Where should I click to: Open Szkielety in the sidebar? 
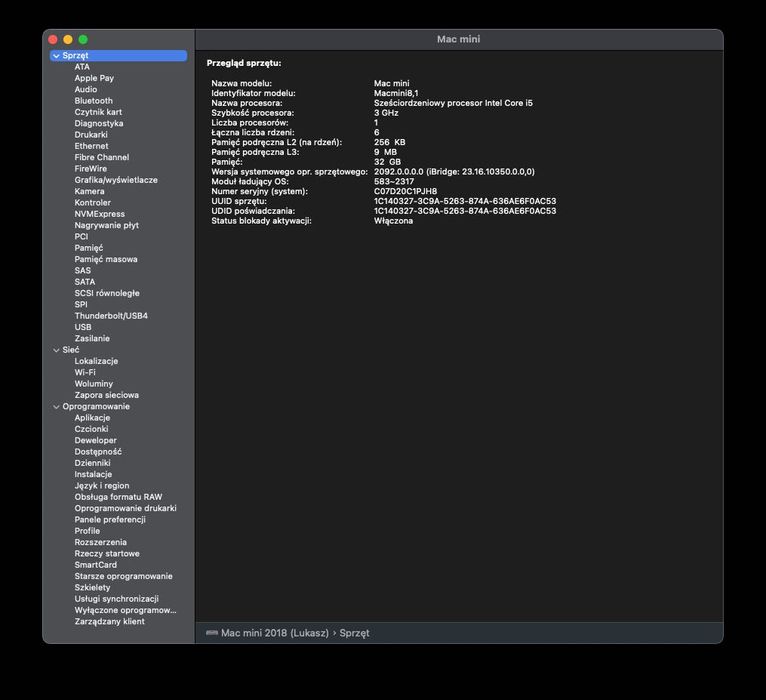(92, 588)
